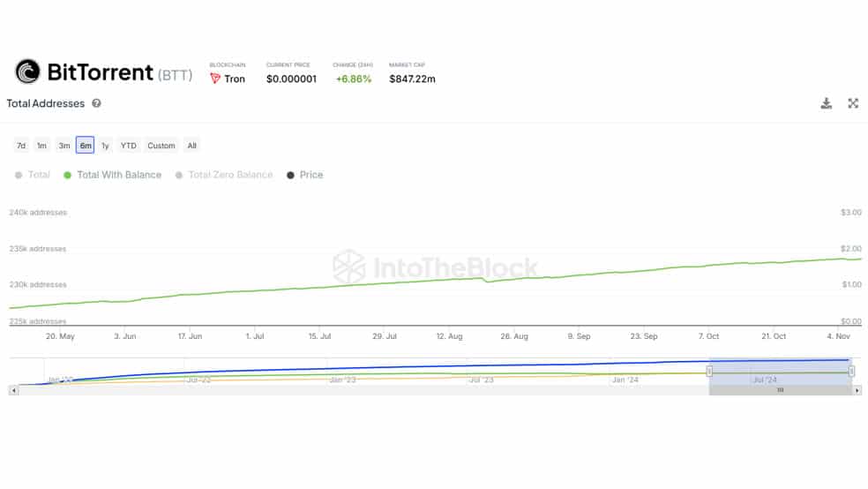
Task: Click the 235k addresses axis label
Action: tap(38, 249)
